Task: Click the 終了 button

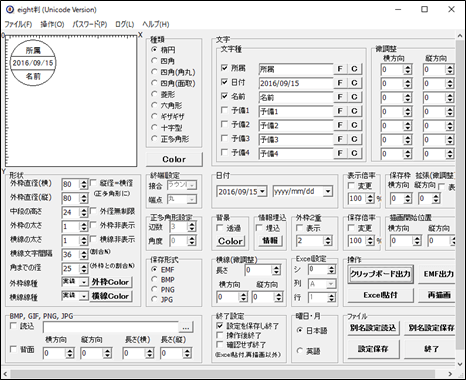Action: (x=431, y=349)
